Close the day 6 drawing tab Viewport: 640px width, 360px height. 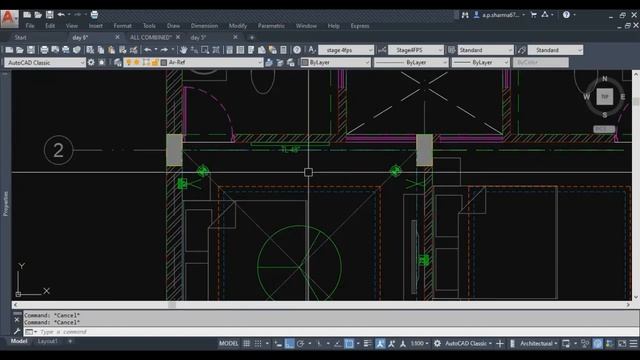118,37
